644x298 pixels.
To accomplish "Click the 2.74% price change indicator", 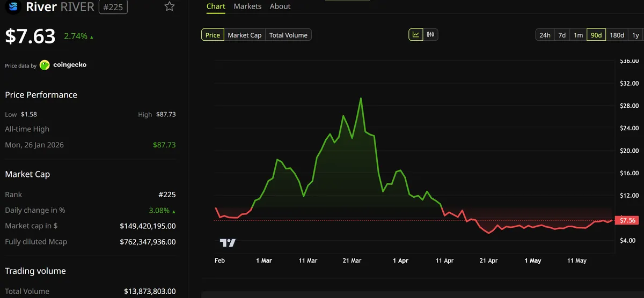I will click(x=78, y=36).
